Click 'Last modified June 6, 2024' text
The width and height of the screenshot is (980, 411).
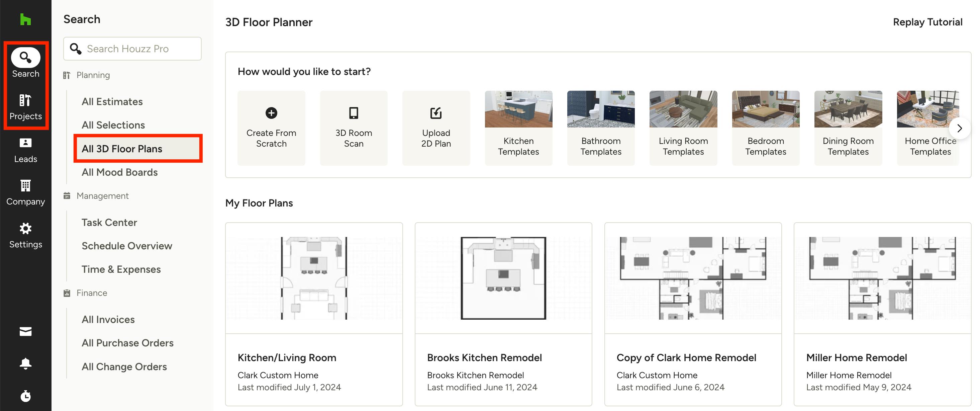point(670,388)
